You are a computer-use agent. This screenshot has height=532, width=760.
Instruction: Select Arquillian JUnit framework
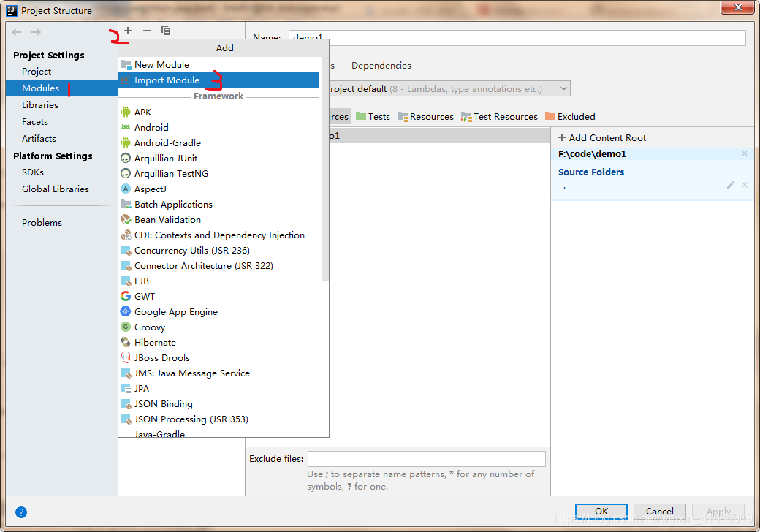pos(220,159)
